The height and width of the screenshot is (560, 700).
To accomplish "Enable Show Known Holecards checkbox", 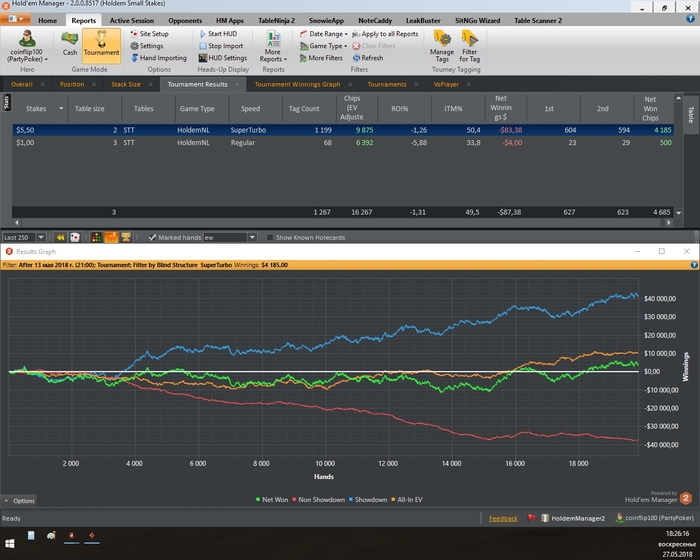I will click(x=270, y=237).
